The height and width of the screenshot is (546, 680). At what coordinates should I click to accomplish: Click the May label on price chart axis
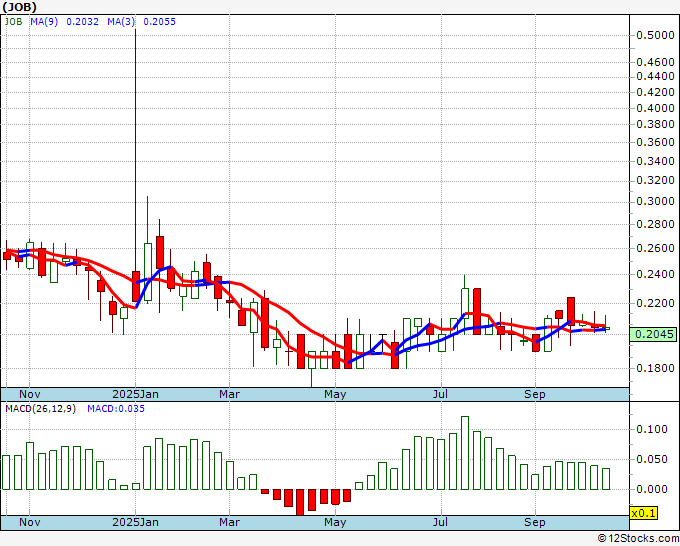(336, 394)
